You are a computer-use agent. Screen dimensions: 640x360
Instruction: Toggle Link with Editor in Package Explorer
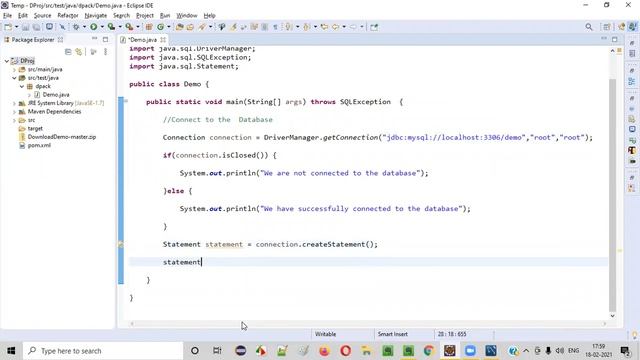(x=78, y=52)
